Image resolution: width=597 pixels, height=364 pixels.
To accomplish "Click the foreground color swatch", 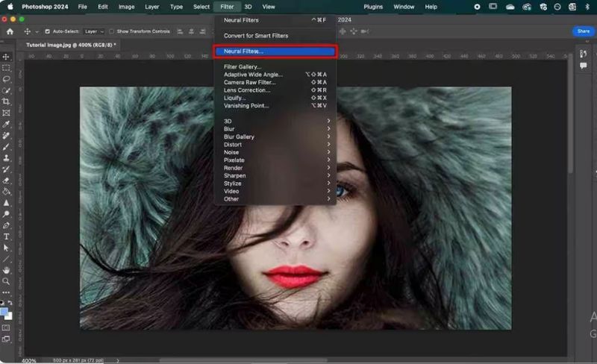I will 4,312.
